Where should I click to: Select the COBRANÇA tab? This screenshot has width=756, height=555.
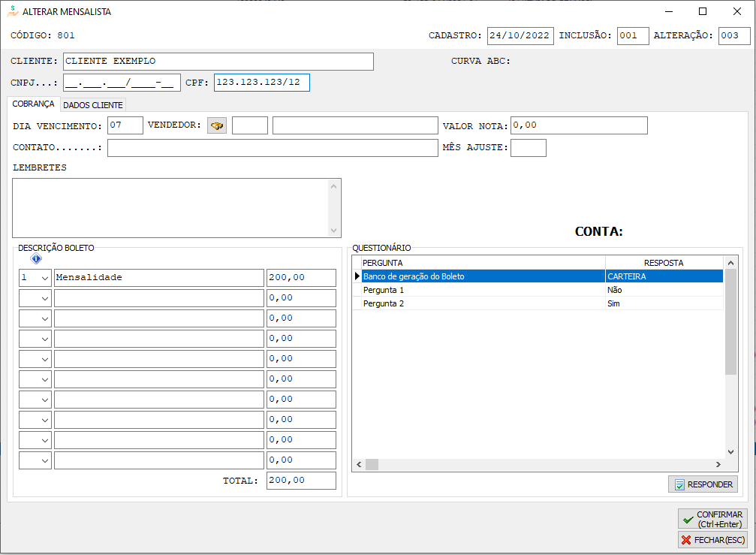(x=33, y=104)
